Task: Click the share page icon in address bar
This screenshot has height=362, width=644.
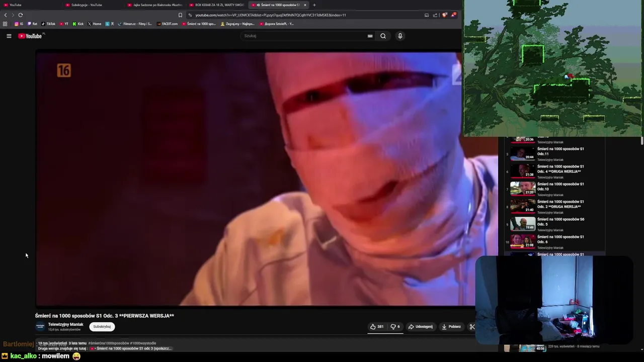Action: (435, 15)
